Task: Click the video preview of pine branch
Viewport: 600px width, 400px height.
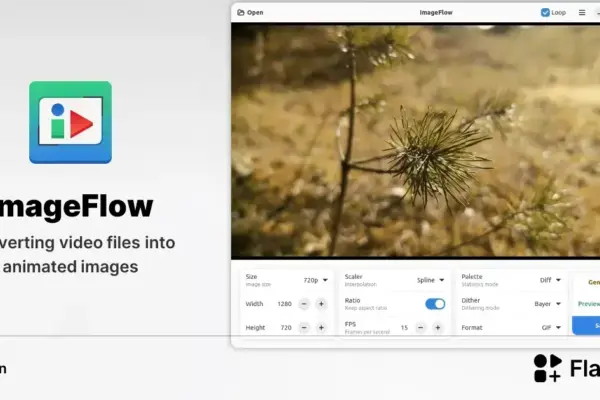Action: [x=416, y=140]
